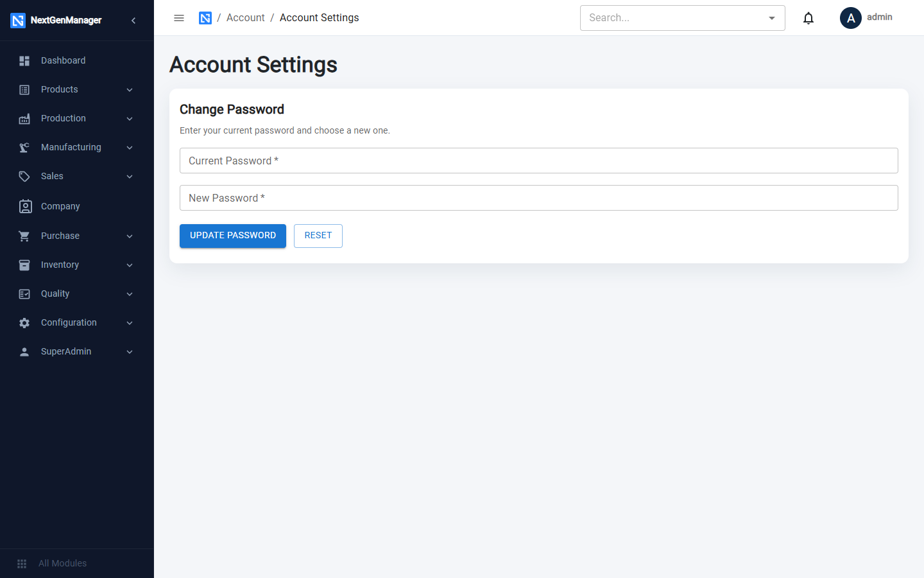Expand the SuperAdmin menu chevron
The width and height of the screenshot is (924, 578).
(x=130, y=352)
